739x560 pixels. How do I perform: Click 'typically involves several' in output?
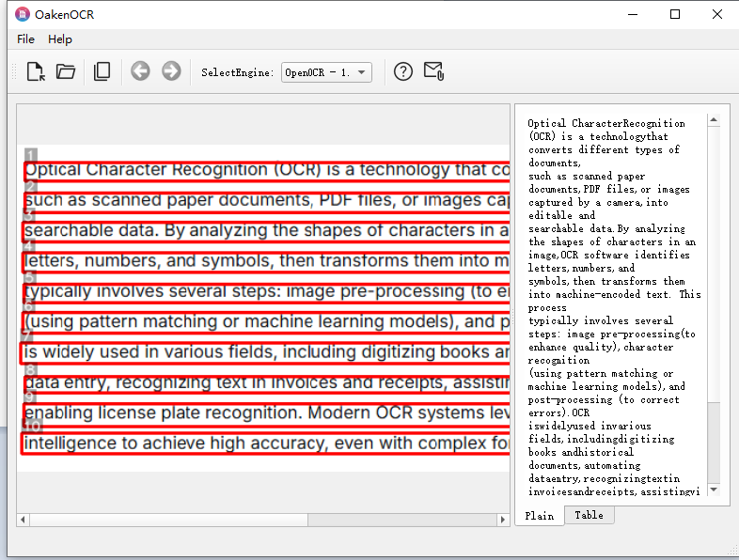pyautogui.click(x=600, y=320)
